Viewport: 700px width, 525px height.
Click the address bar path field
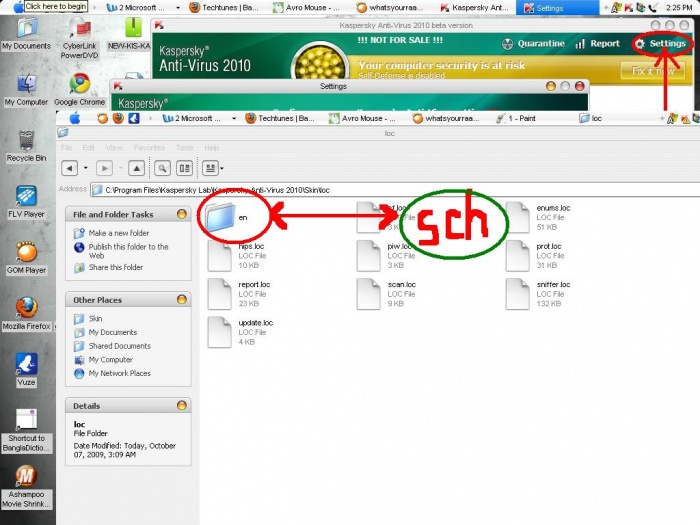pyautogui.click(x=395, y=190)
